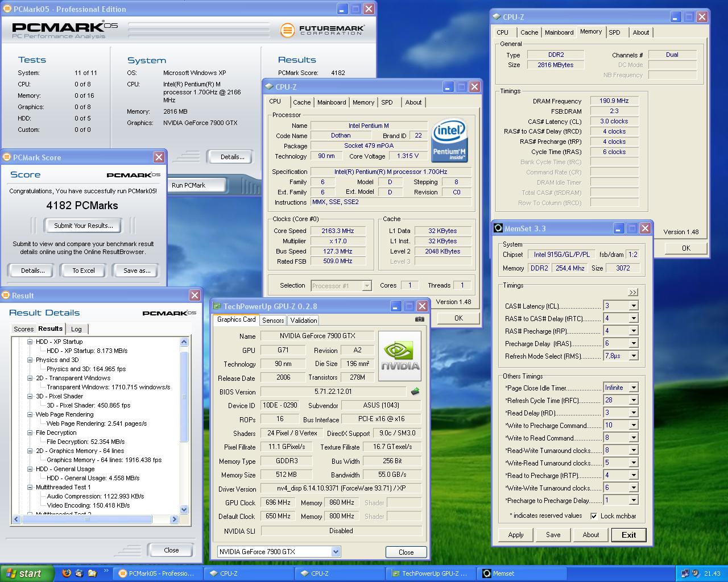Image resolution: width=728 pixels, height=582 pixels.
Task: Click the GPU-Z screenshot camera icon
Action: [419, 319]
